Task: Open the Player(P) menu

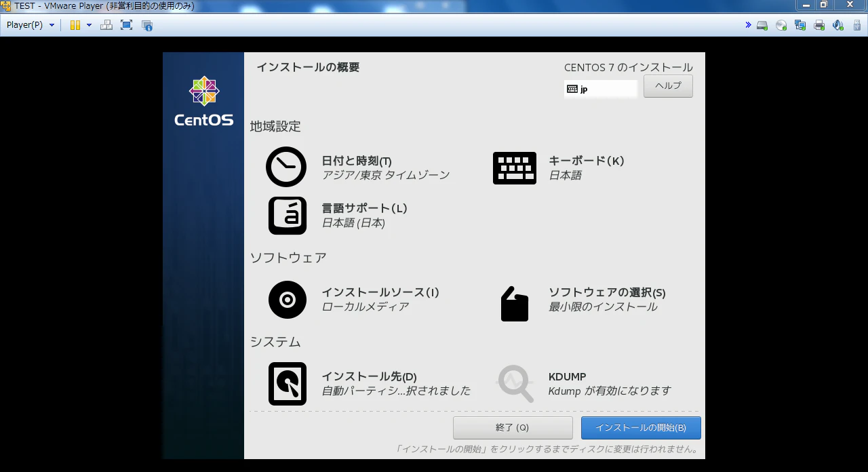Action: coord(31,25)
